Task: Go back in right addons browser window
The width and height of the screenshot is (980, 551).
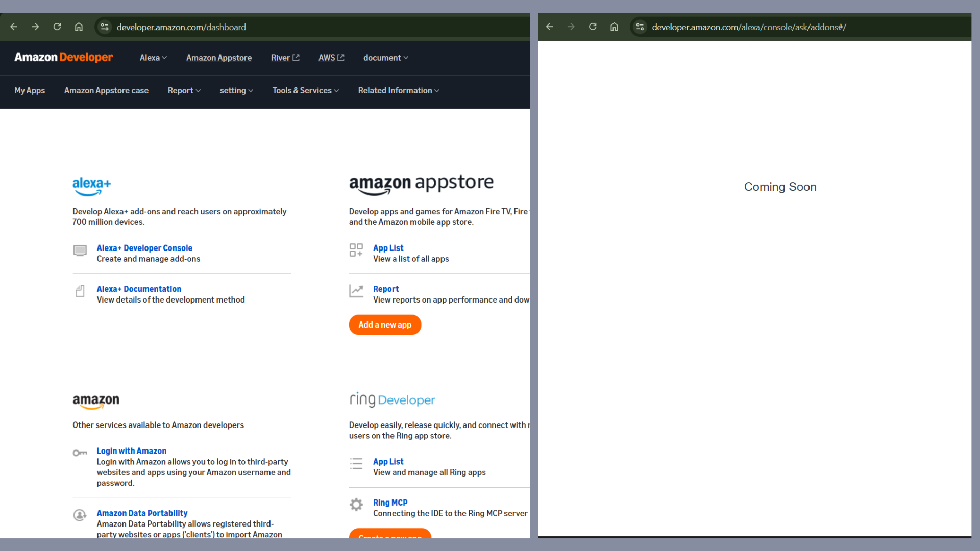Action: click(x=550, y=27)
